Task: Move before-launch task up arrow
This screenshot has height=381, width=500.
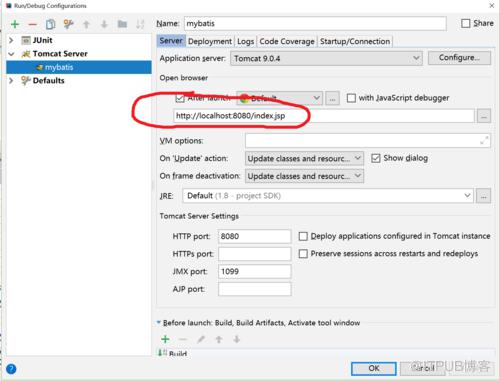Action: [219, 339]
